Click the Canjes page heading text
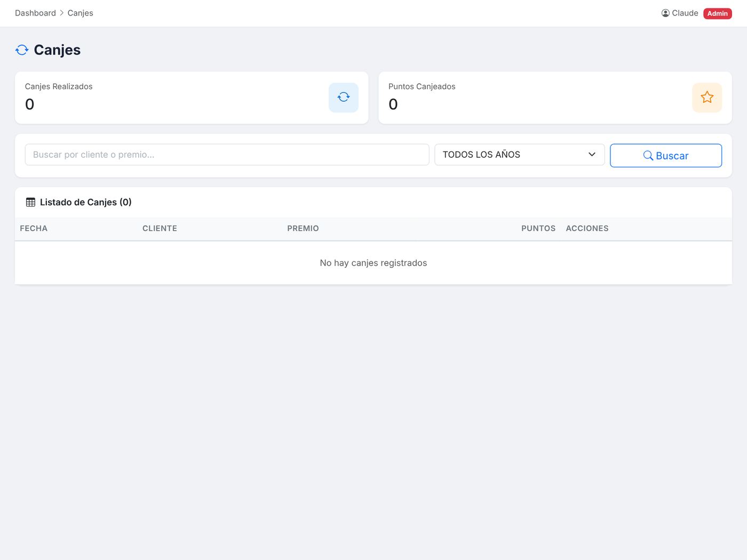Image resolution: width=747 pixels, height=560 pixels. (57, 50)
